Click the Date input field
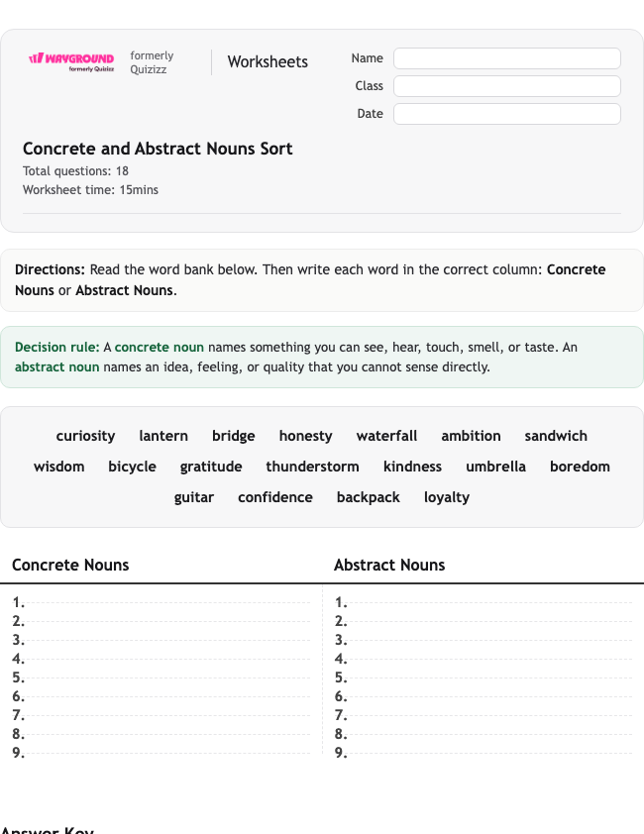The height and width of the screenshot is (834, 644). [507, 114]
